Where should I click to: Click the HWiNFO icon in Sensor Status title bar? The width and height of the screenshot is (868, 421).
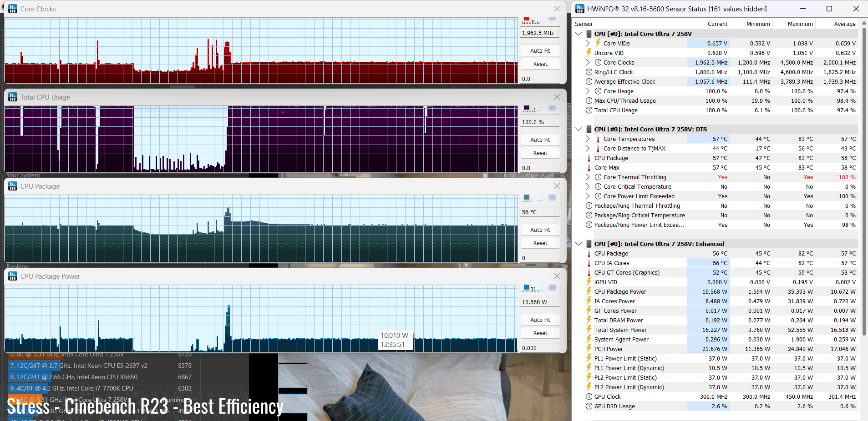[x=580, y=9]
